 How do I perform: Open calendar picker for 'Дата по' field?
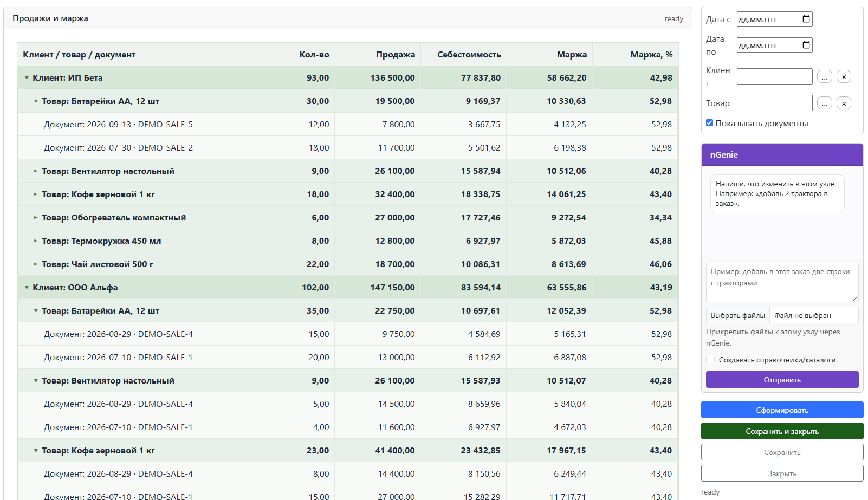[806, 45]
